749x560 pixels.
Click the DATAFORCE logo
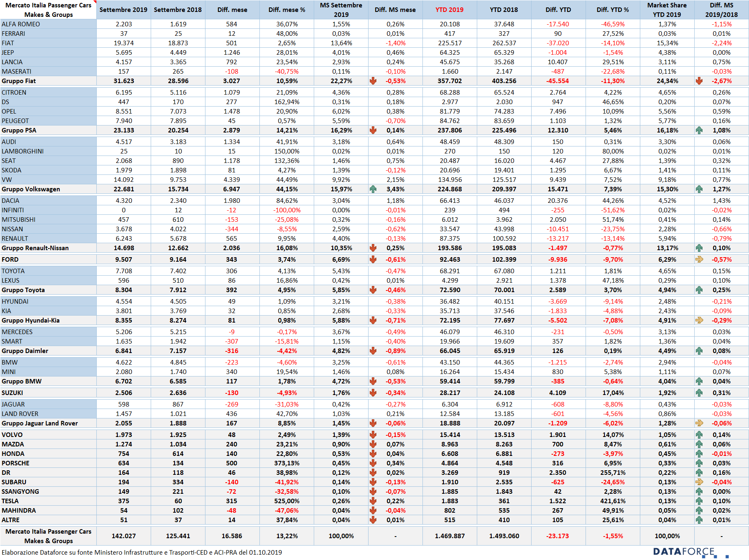(x=690, y=552)
